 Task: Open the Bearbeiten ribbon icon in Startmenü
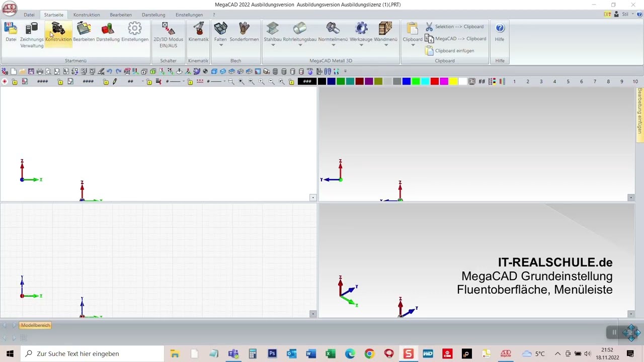[x=84, y=31]
